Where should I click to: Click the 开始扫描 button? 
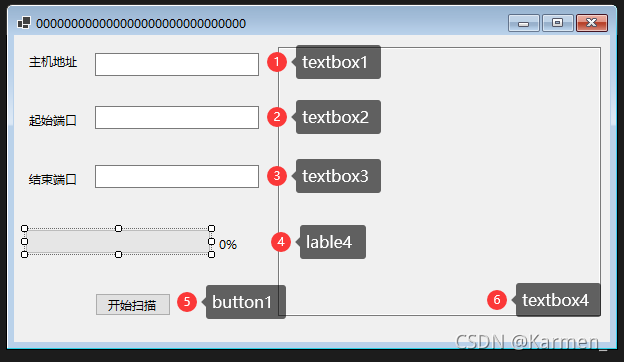click(133, 305)
